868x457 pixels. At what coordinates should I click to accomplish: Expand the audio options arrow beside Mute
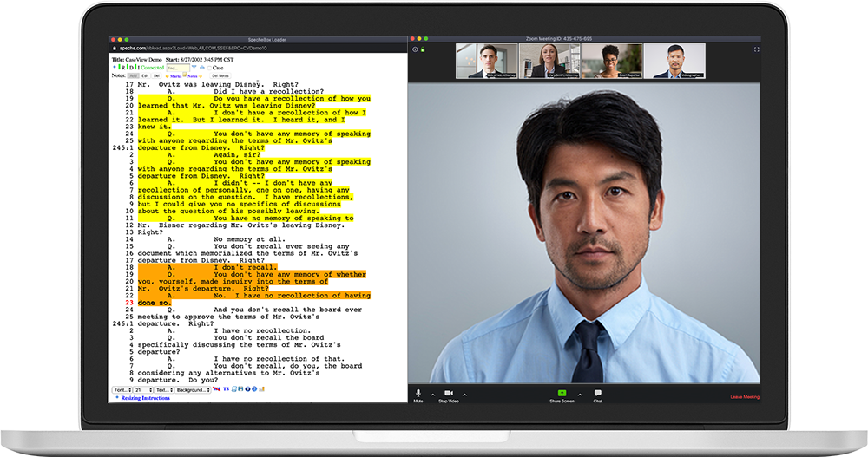click(x=431, y=395)
